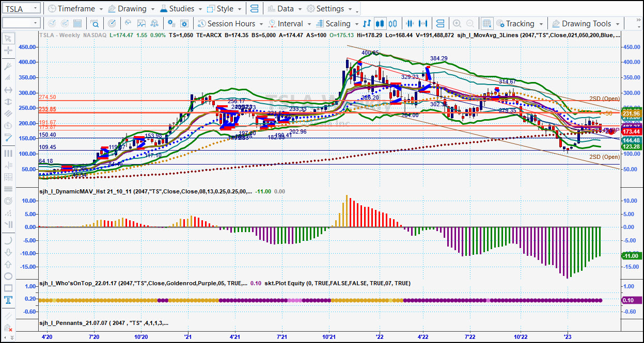Open the boxed gear properties icon
Image resolution: width=644 pixels, height=343 pixels.
184,23
